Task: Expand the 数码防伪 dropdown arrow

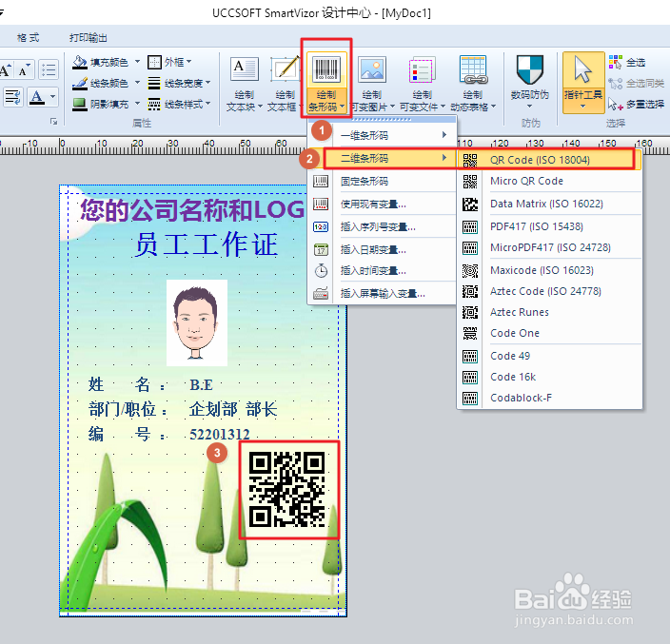Action: 530,107
